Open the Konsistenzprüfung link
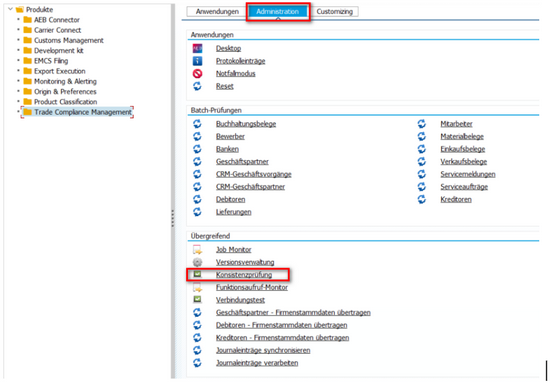 pyautogui.click(x=244, y=275)
